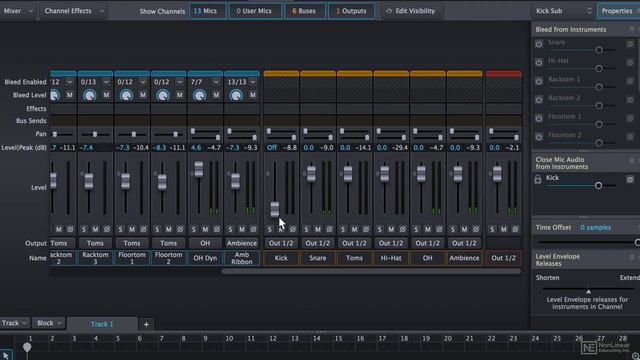Viewport: 640px width, 360px height.
Task: Show the 1 Outputs channels
Action: [351, 11]
